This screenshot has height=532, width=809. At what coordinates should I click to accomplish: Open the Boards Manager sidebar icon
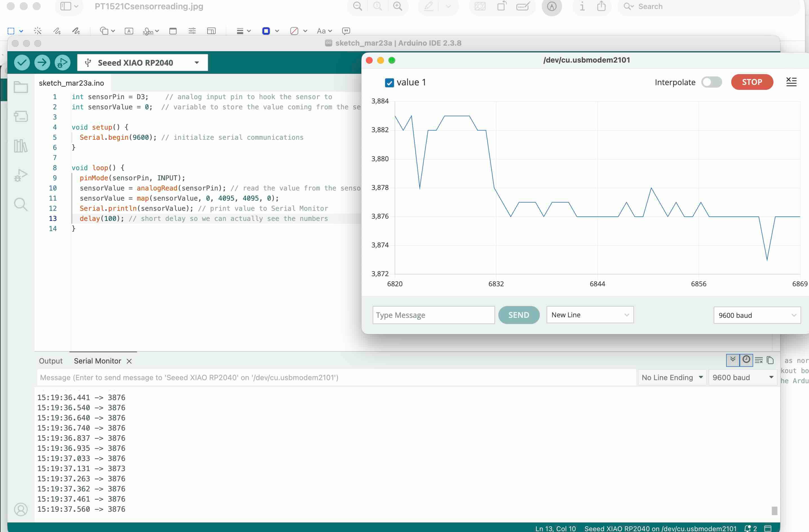point(21,117)
